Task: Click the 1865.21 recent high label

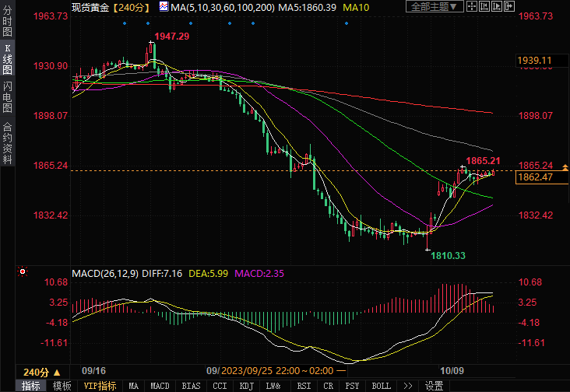Action: tap(483, 161)
